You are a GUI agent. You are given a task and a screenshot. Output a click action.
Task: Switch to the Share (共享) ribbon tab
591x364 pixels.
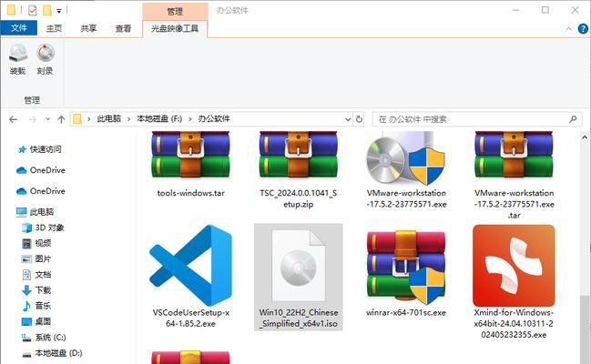[88, 28]
